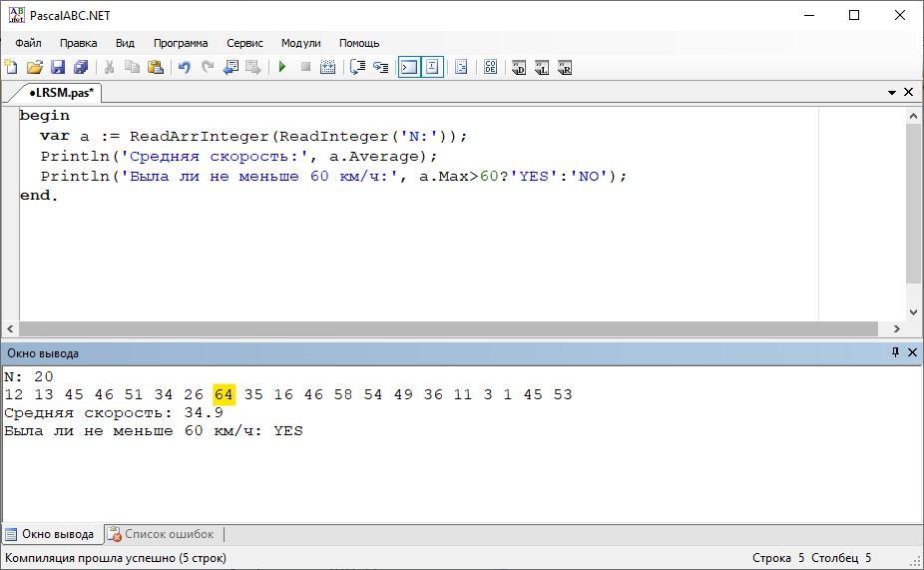Click 'ReadArrInteger' in the code editor
The image size is (924, 570).
(x=200, y=136)
